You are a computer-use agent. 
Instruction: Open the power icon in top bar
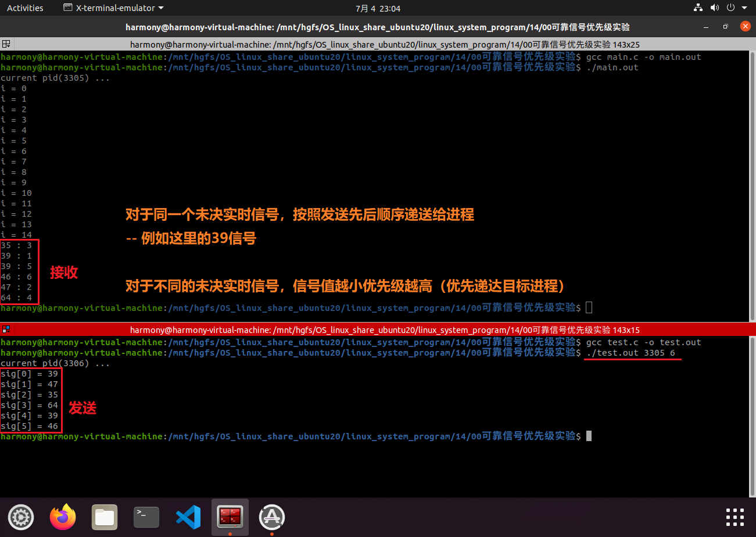[730, 8]
